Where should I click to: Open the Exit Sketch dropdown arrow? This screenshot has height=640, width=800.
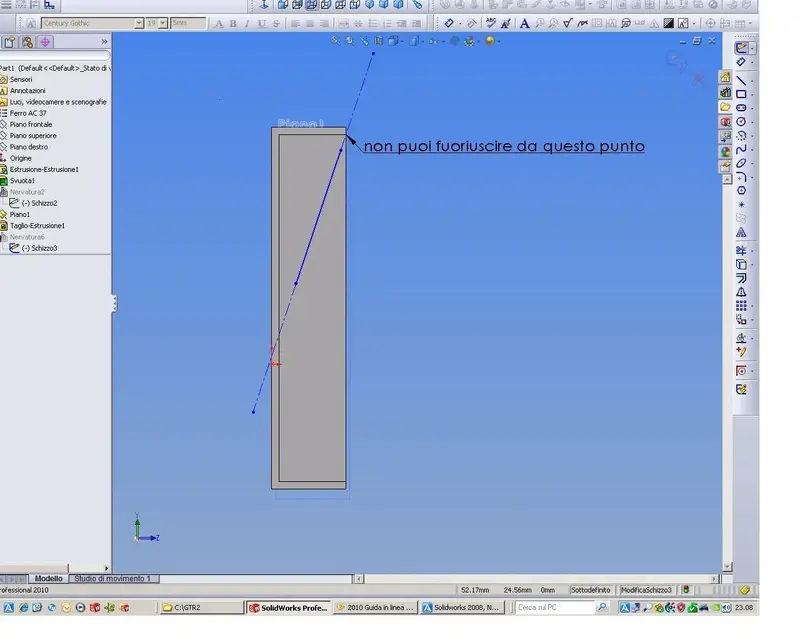click(x=753, y=48)
